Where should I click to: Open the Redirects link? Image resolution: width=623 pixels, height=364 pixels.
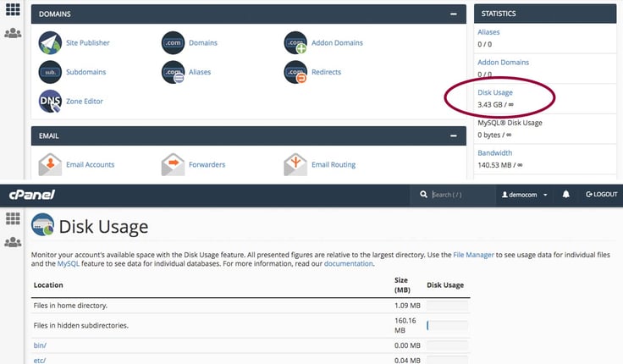click(x=326, y=72)
